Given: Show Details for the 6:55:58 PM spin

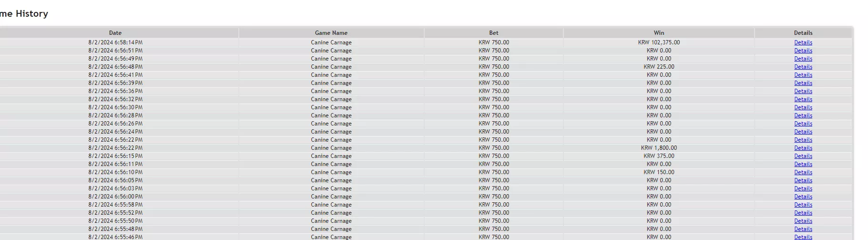Looking at the screenshot, I should click(x=803, y=205).
